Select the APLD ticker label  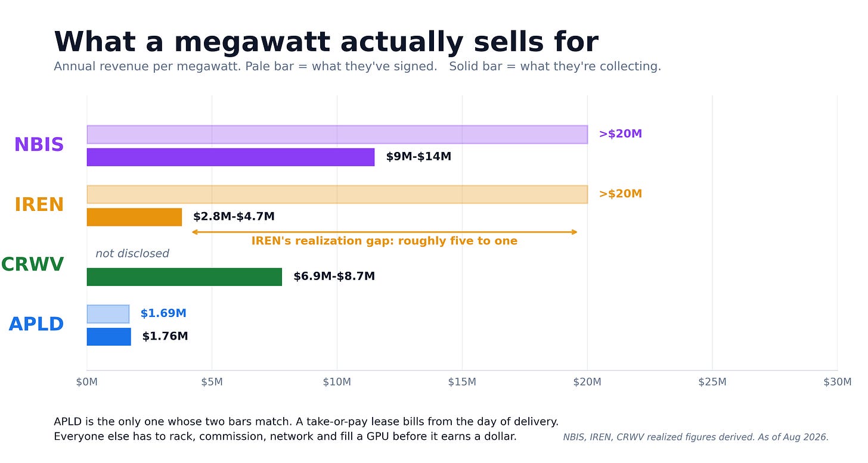[x=36, y=325]
